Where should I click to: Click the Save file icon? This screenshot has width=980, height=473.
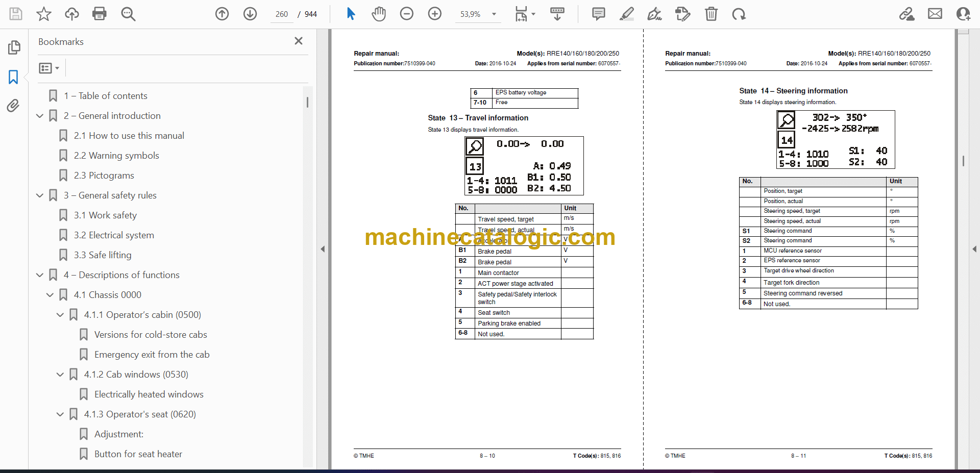coord(16,14)
